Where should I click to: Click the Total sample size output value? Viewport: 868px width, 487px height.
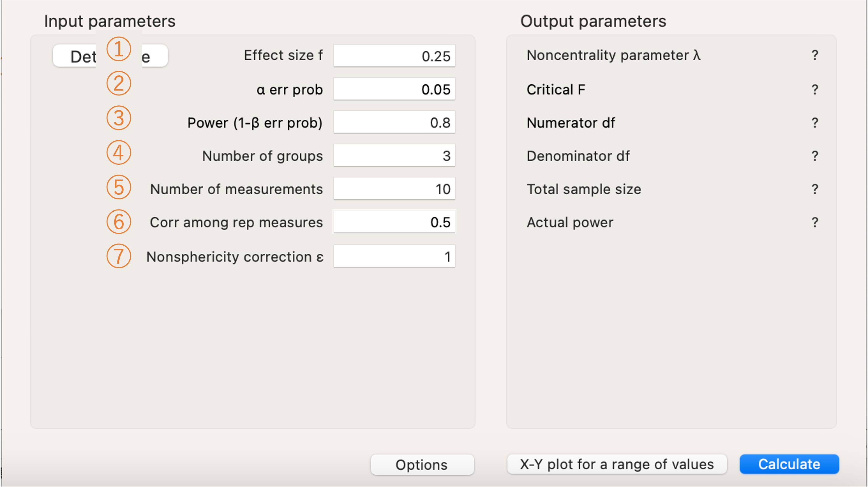point(815,189)
